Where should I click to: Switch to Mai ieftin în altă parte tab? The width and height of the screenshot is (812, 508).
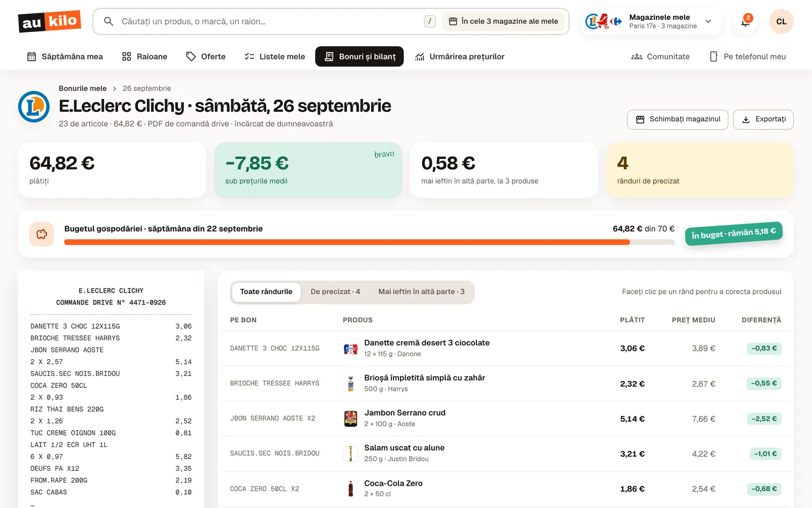coord(421,292)
